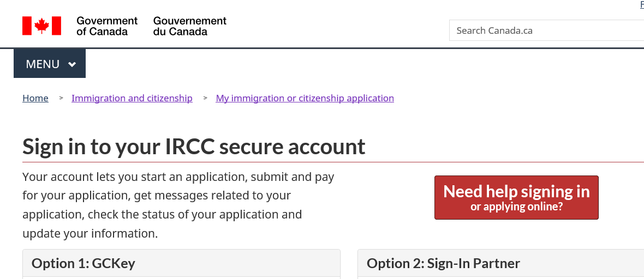Go to the Home breadcrumb link

[x=35, y=98]
